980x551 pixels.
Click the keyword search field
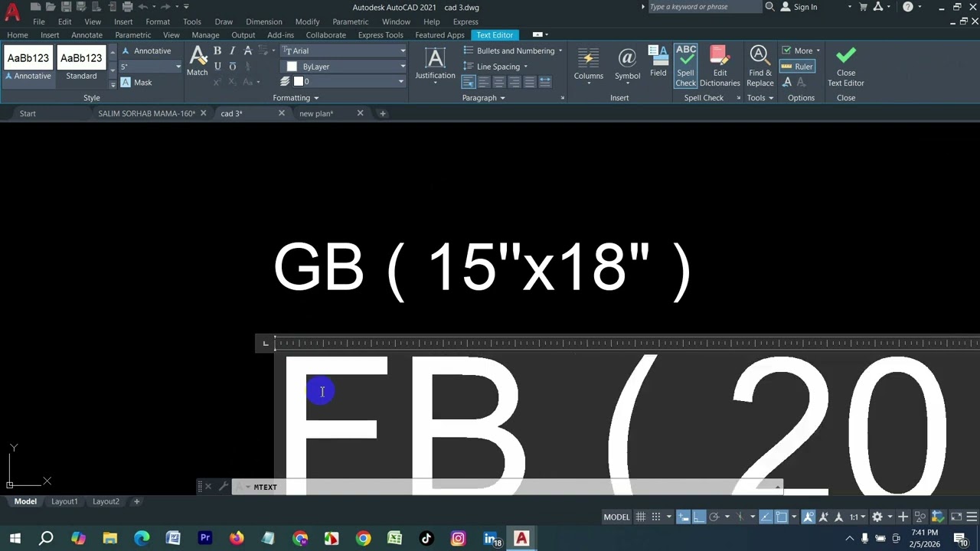pyautogui.click(x=704, y=7)
